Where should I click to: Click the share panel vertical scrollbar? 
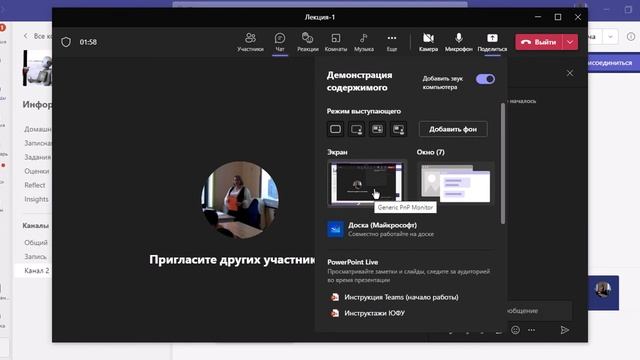[503, 163]
